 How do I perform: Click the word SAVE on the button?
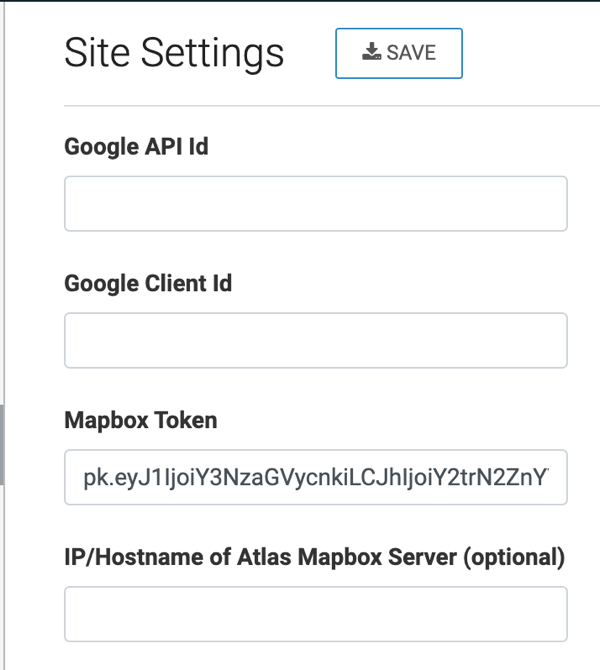[411, 53]
